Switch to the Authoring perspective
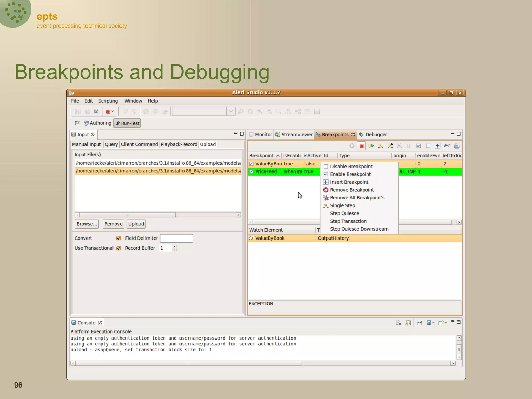 tap(98, 123)
